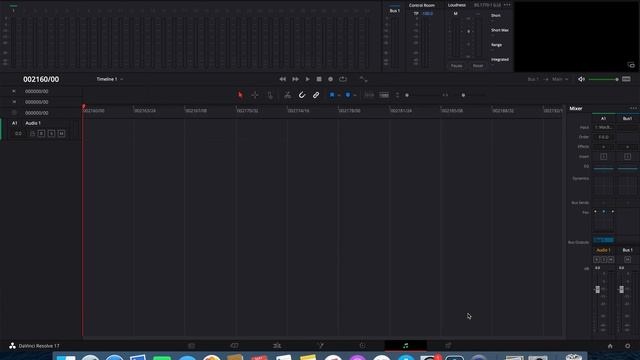The width and height of the screenshot is (640, 360).
Task: Switch to the Cut page
Action: (x=234, y=346)
